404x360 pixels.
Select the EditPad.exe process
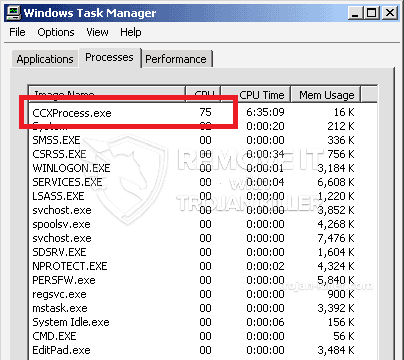[x=61, y=350]
